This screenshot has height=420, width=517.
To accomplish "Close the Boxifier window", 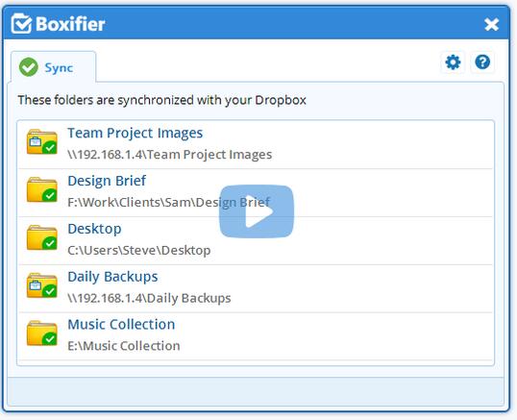I will click(x=491, y=24).
